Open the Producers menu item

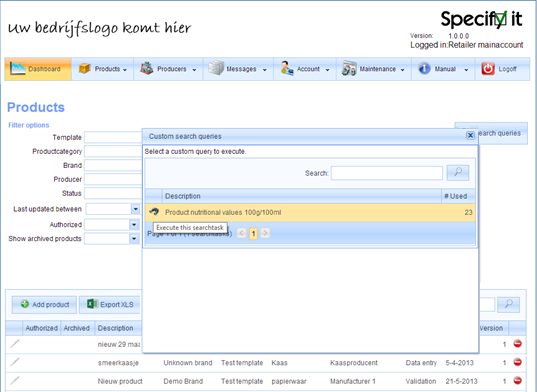pos(168,69)
